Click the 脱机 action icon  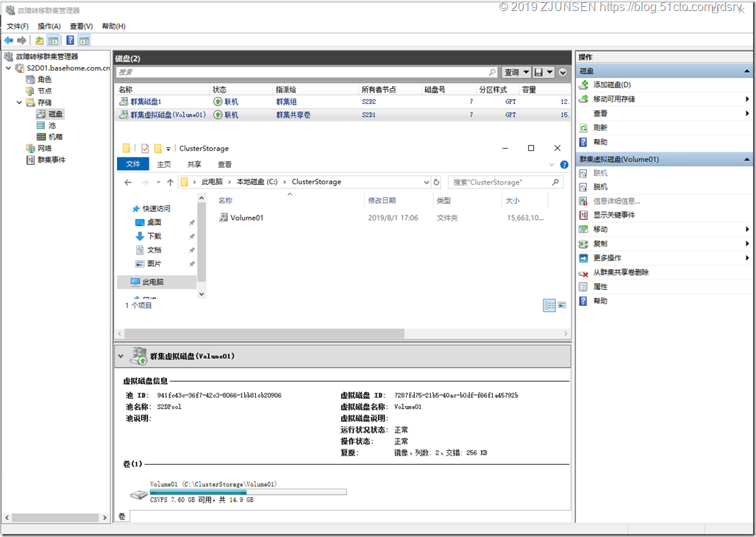click(583, 187)
